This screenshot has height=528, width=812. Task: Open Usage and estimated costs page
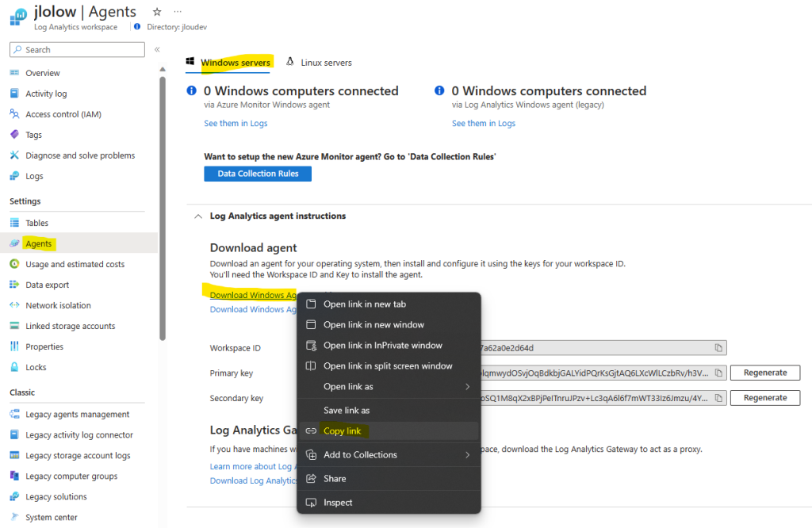pos(75,264)
